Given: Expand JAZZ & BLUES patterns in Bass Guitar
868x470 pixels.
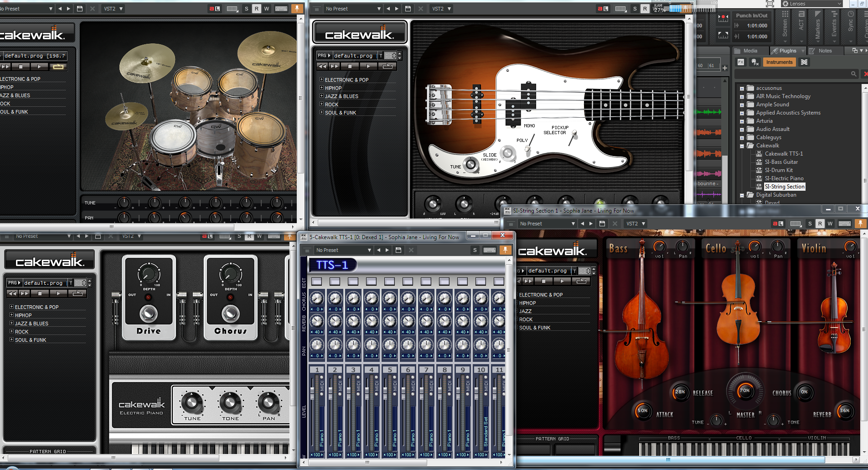Looking at the screenshot, I should click(x=321, y=96).
